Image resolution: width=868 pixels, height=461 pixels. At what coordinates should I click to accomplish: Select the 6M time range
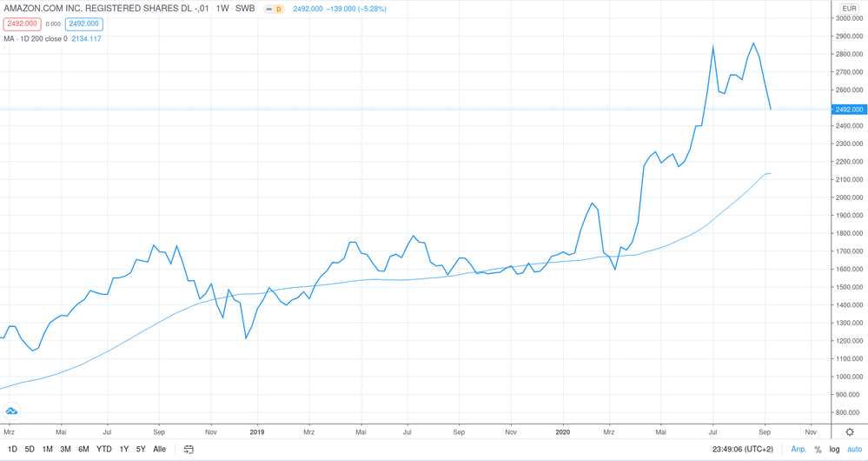click(x=83, y=449)
